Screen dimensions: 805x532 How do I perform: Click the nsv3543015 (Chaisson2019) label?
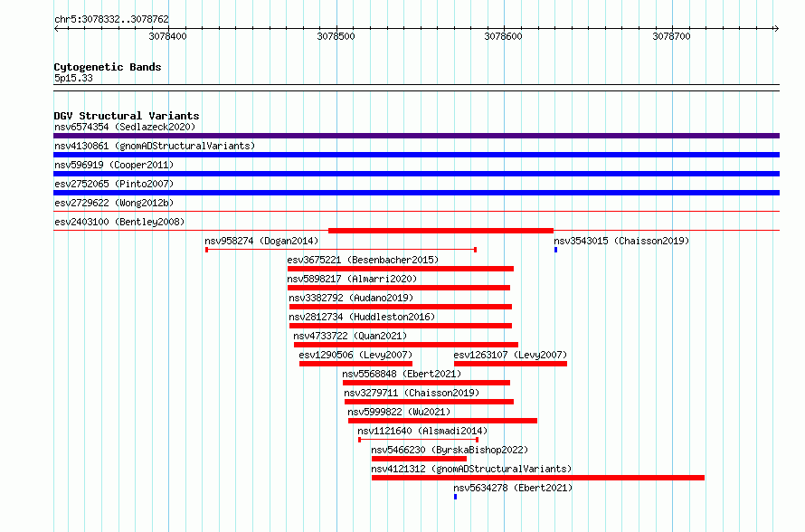click(x=621, y=241)
